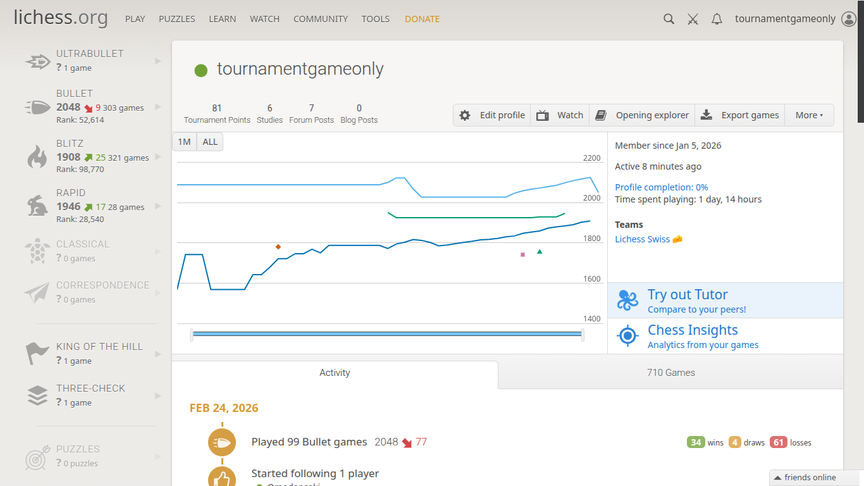The width and height of the screenshot is (864, 486).
Task: Click the crossed swords challenge icon
Action: tap(692, 19)
